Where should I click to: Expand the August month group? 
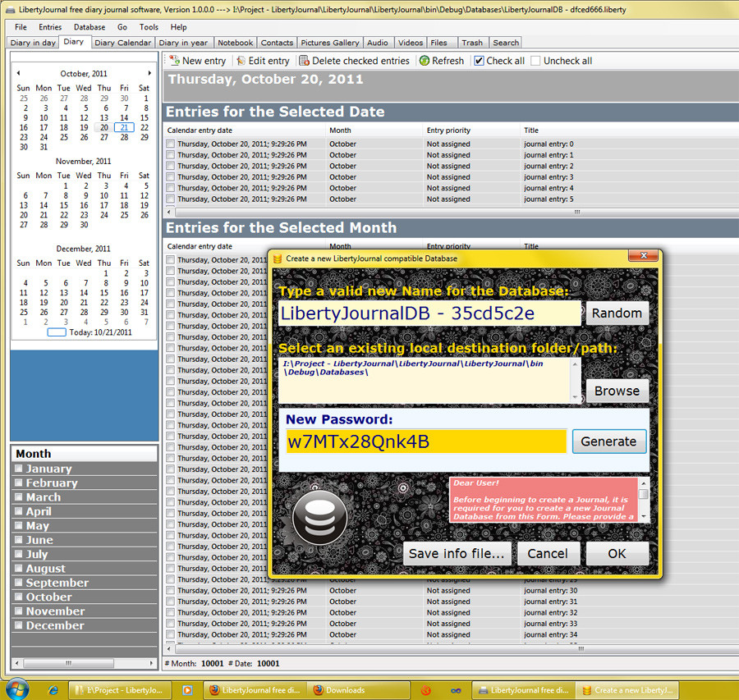point(19,568)
